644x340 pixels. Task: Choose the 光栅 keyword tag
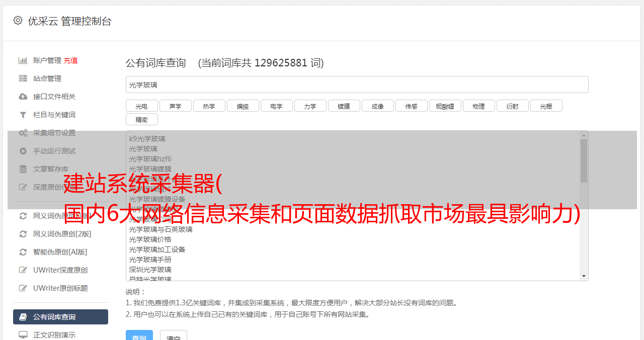click(546, 106)
